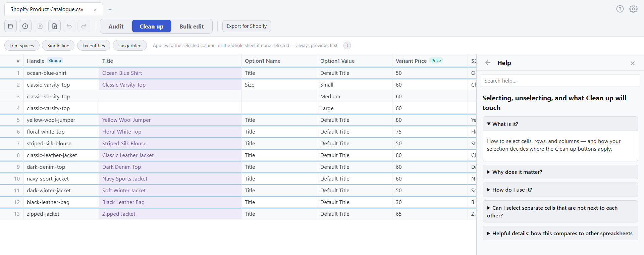This screenshot has width=644, height=255.
Task: Click the Export for Shopify button
Action: (247, 26)
